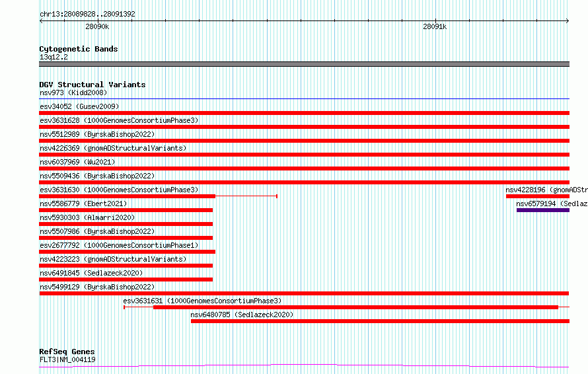Select the 13q12.2 band label
The height and width of the screenshot is (374, 588).
pos(54,57)
